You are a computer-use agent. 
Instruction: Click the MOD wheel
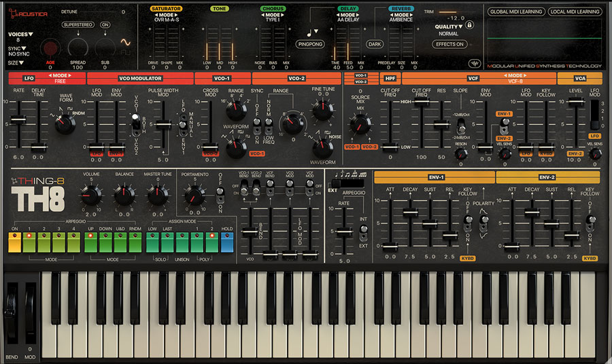pyautogui.click(x=31, y=312)
